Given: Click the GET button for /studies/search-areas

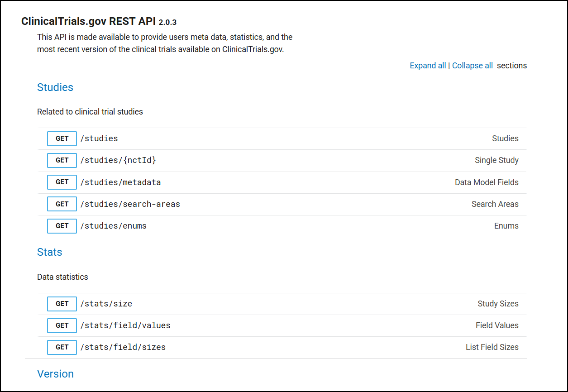Looking at the screenshot, I should point(62,204).
